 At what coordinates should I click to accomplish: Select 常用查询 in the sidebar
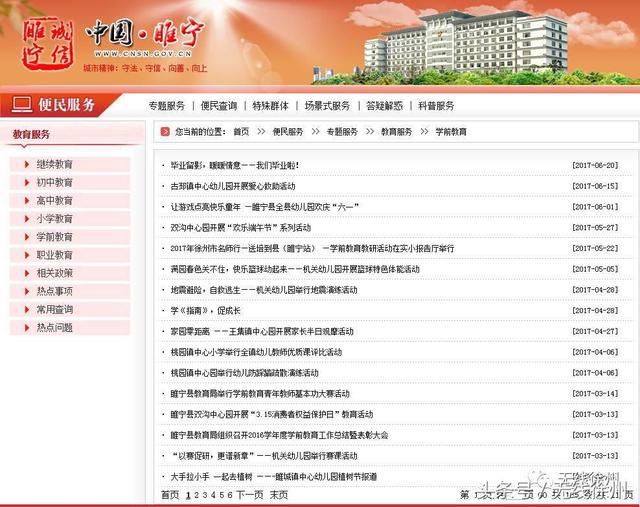click(55, 309)
